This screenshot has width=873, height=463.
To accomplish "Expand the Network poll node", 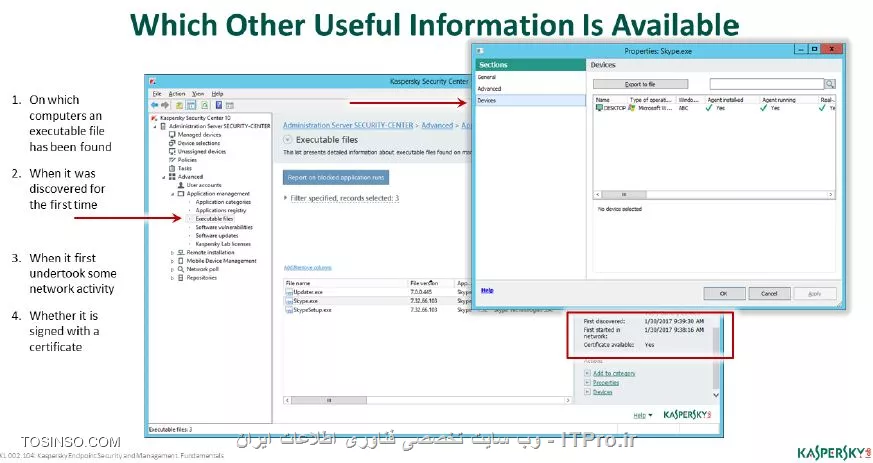I will 173,269.
